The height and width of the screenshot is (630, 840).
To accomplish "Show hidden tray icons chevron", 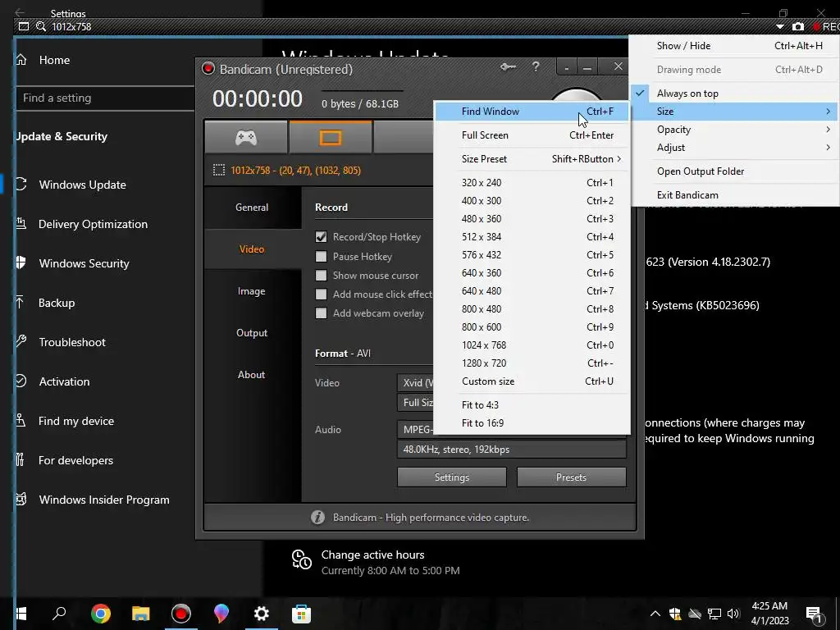I will [x=655, y=614].
